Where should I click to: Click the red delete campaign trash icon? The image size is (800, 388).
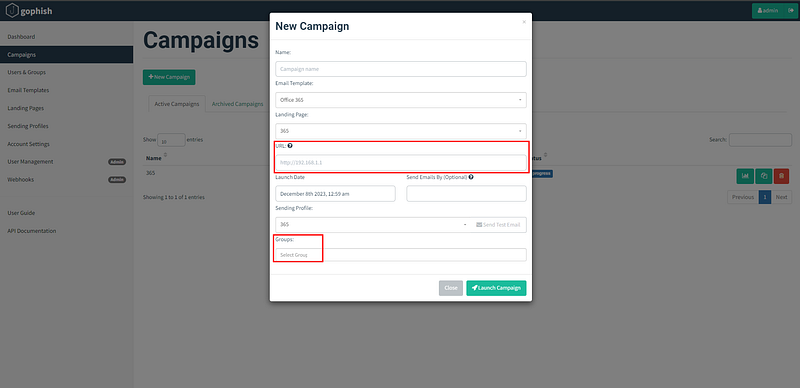point(782,176)
